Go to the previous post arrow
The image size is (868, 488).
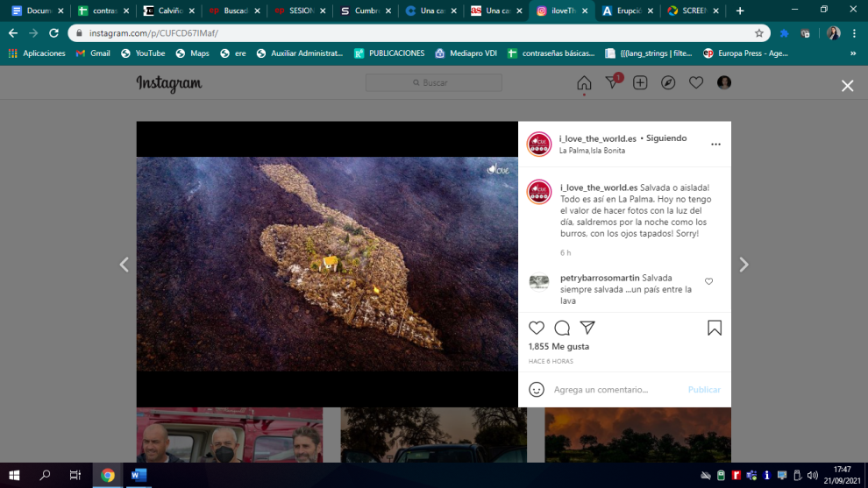[x=124, y=265]
